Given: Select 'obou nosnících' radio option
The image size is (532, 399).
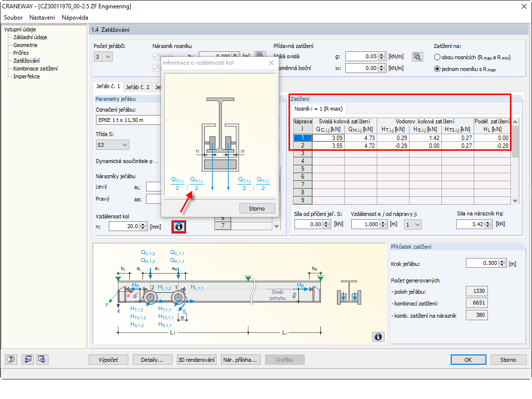Looking at the screenshot, I should (437, 57).
